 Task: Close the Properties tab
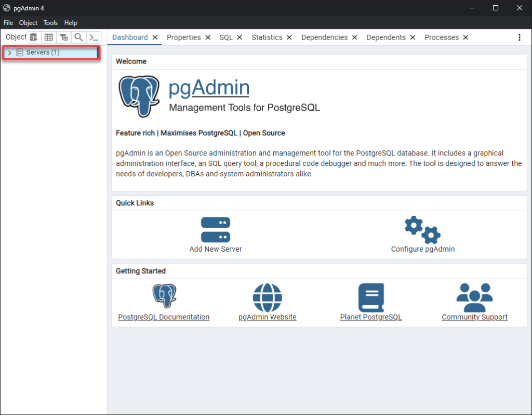207,37
